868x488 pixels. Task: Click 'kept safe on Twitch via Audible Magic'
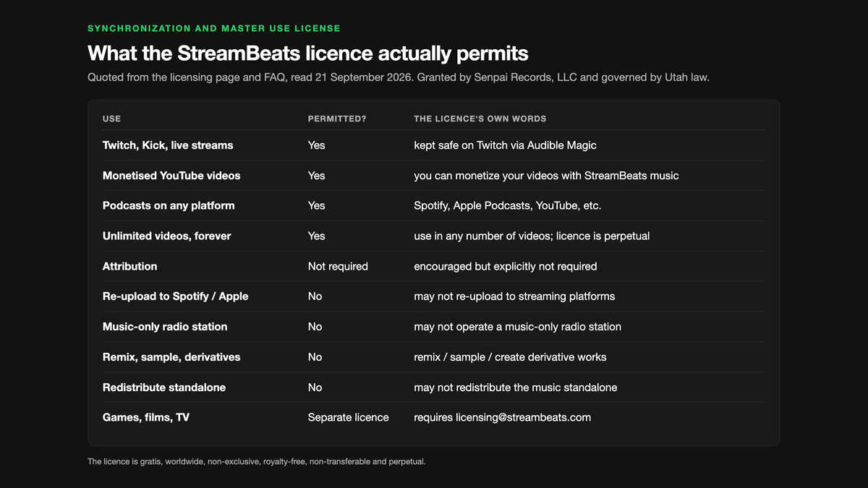[x=505, y=145]
